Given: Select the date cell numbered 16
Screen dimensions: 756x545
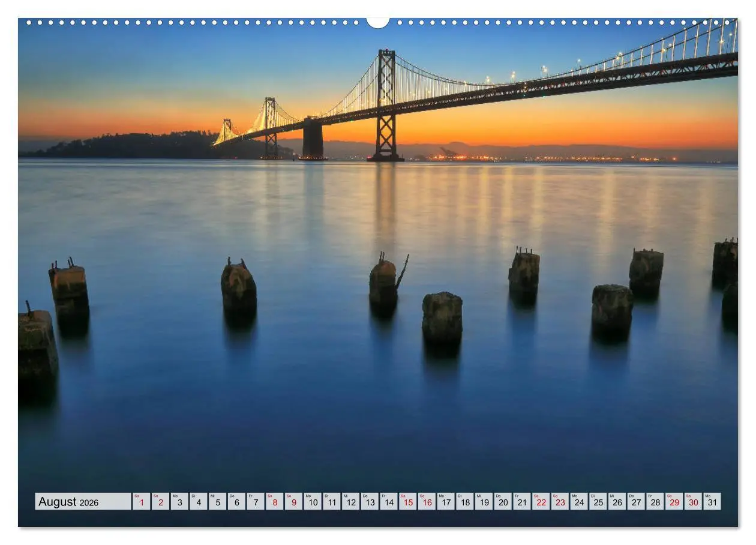Looking at the screenshot, I should [427, 502].
